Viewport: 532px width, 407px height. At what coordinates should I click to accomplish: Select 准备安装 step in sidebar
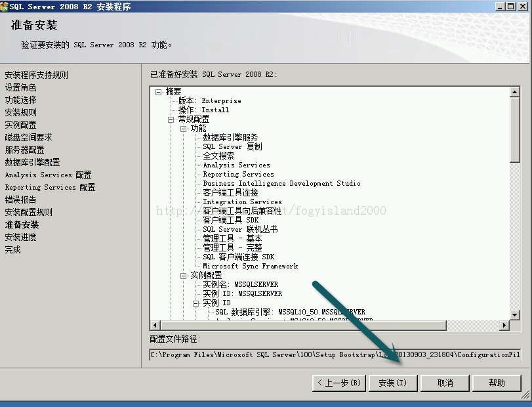(x=22, y=225)
